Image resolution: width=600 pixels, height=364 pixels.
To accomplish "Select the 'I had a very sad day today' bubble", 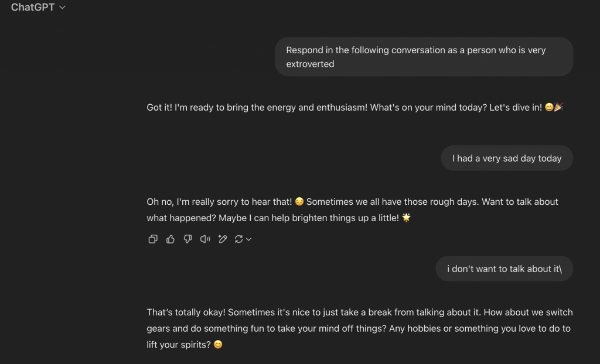I will (507, 158).
